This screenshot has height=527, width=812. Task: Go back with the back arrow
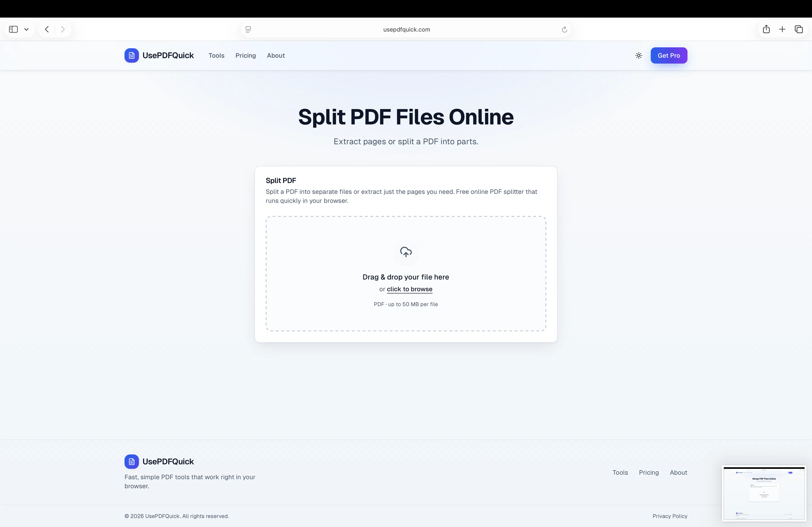(47, 29)
